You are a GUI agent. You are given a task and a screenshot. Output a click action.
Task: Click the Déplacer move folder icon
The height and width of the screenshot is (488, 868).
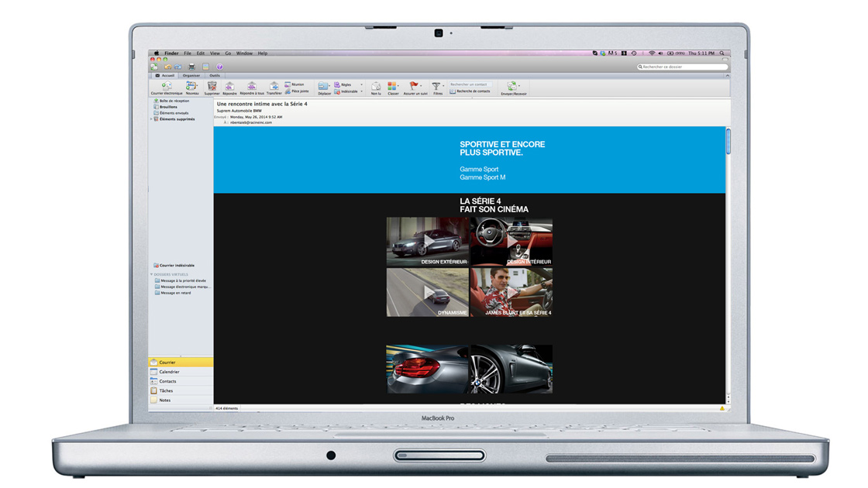tap(322, 86)
